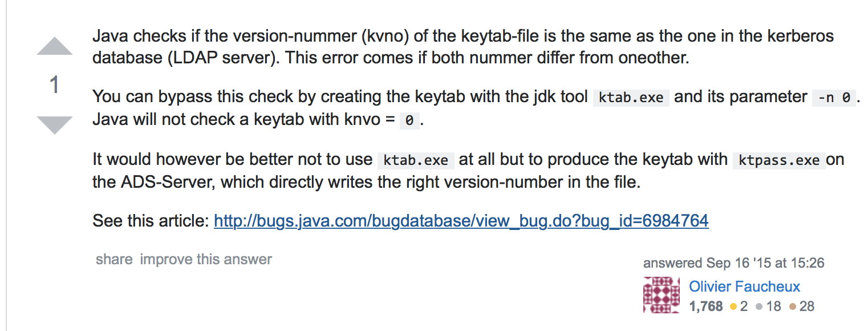Click the silver badge dot icon
The height and width of the screenshot is (331, 868).
coord(759,307)
